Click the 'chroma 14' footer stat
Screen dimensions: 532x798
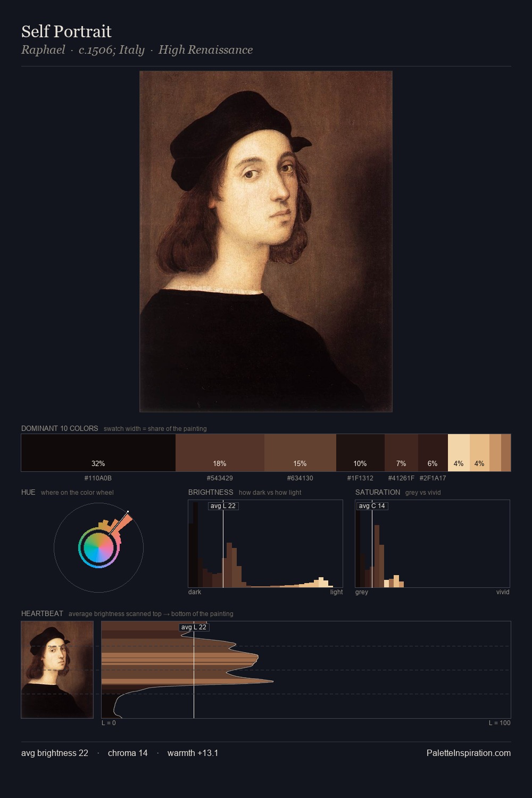[x=128, y=753]
